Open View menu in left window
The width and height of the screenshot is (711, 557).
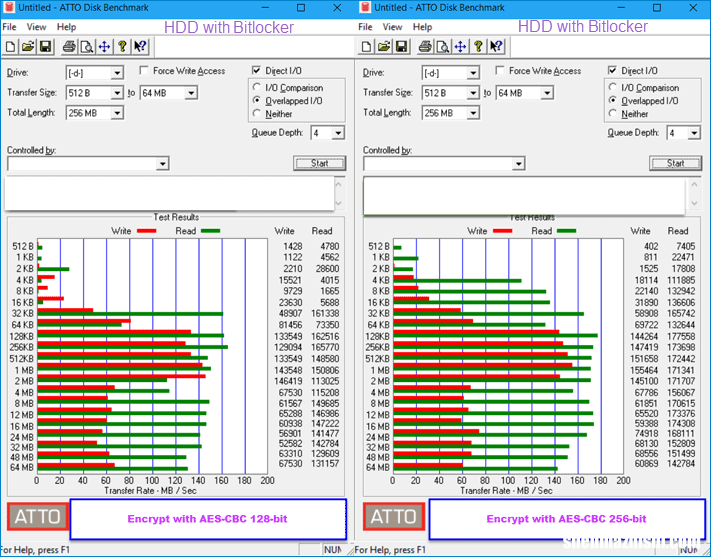[36, 27]
